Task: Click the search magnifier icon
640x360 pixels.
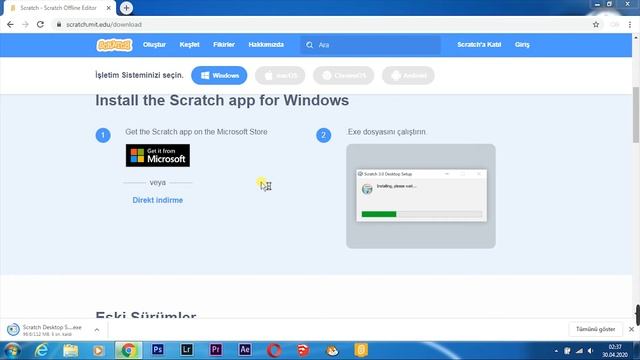Action: [x=309, y=45]
